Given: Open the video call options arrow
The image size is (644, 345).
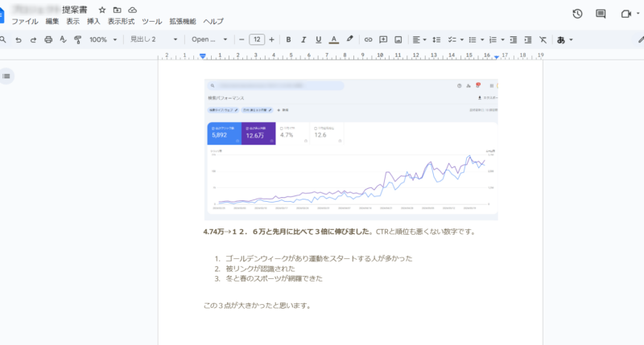Looking at the screenshot, I should (x=638, y=14).
